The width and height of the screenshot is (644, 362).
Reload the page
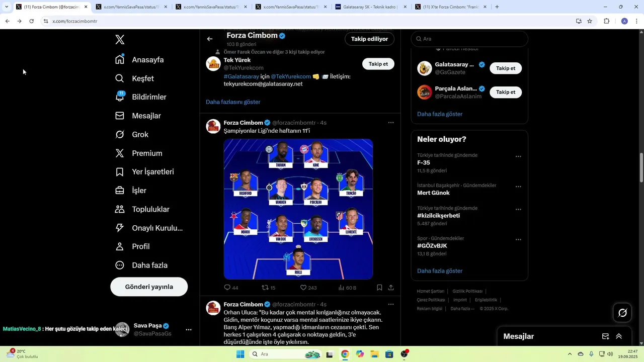[x=31, y=21]
